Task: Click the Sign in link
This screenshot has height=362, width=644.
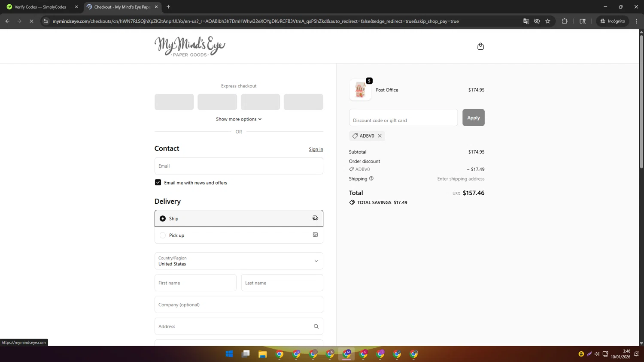Action: pos(316,149)
